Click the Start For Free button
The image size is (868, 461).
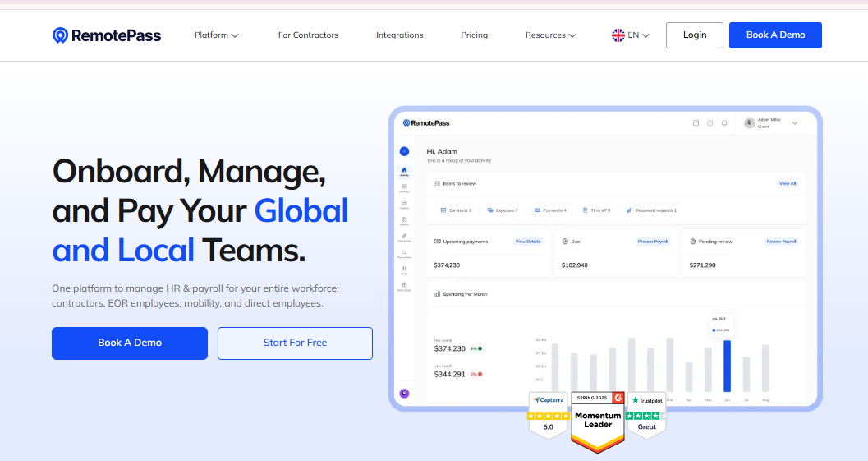coord(295,343)
